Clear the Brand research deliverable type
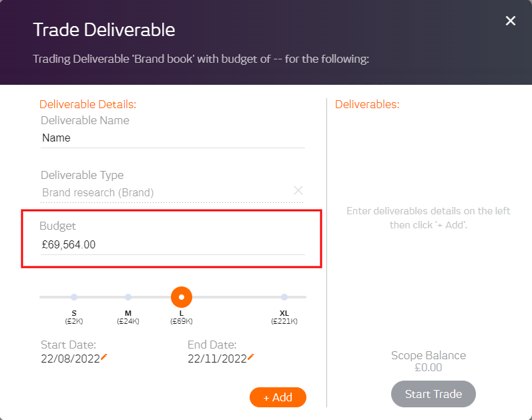Screen dimensions: 532x420 point(298,190)
